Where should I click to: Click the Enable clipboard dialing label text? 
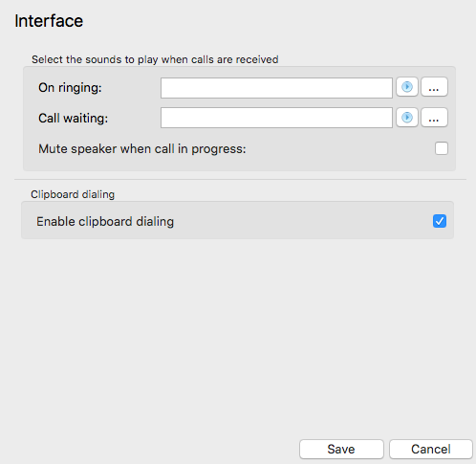105,221
